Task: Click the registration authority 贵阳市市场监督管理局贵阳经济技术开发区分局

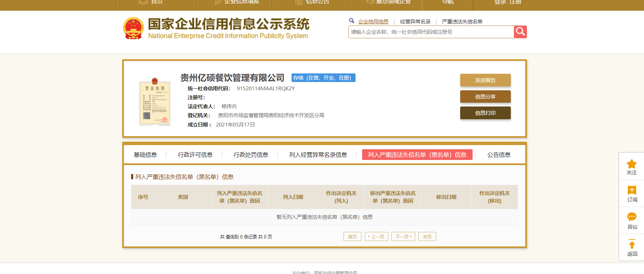Action: [271, 115]
